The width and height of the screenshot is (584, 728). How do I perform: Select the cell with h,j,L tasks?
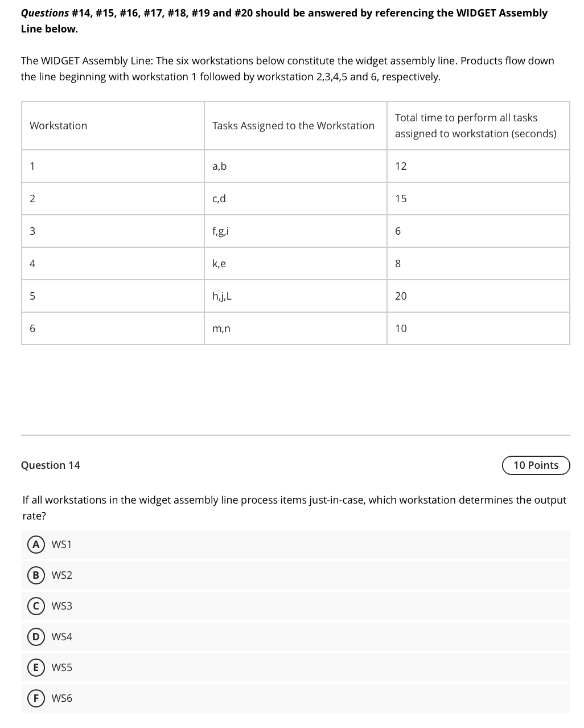[222, 296]
